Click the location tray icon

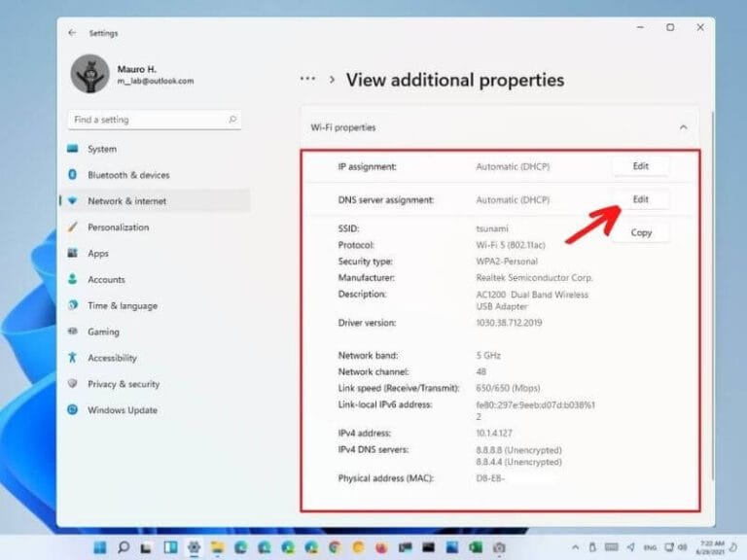tap(631, 547)
